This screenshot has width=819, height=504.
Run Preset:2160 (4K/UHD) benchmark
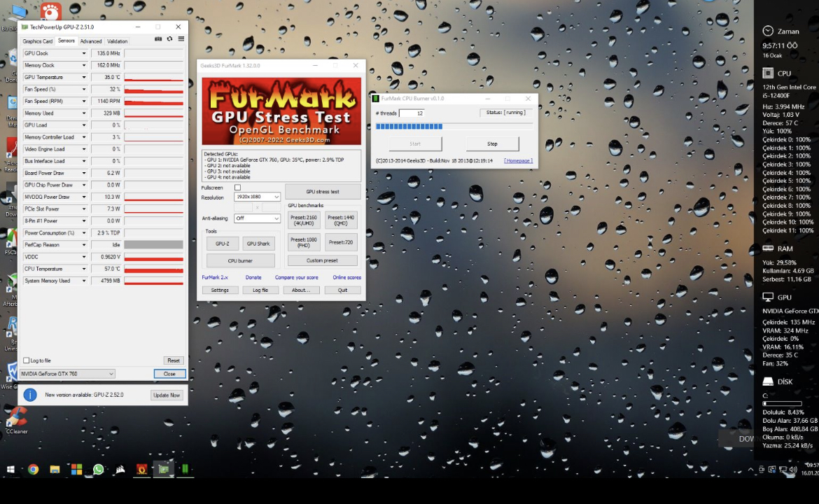click(x=304, y=220)
